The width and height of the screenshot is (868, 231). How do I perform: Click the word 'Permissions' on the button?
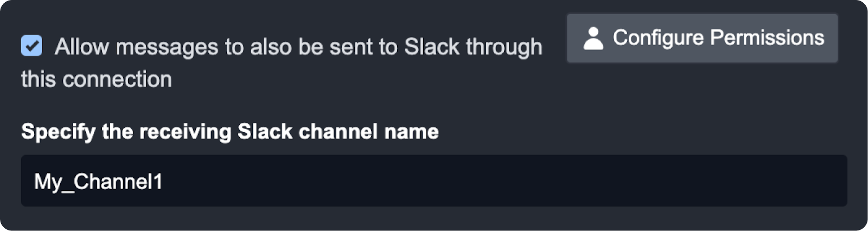767,38
